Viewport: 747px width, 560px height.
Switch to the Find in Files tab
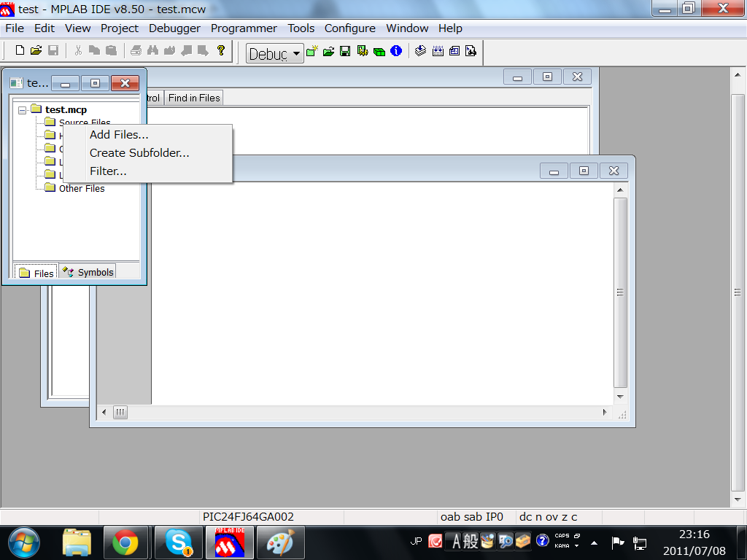(194, 98)
